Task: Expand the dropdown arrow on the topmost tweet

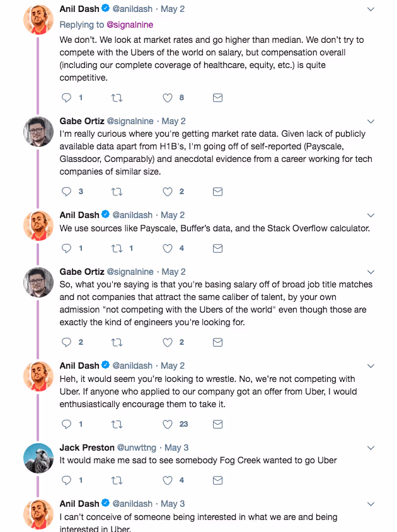Action: (x=371, y=10)
